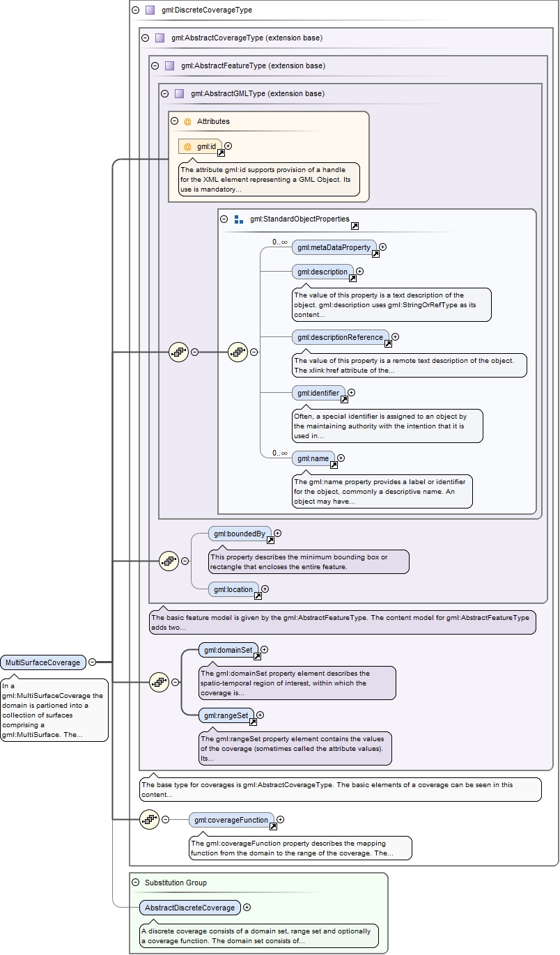Select the gml:identifier element box

tap(318, 393)
